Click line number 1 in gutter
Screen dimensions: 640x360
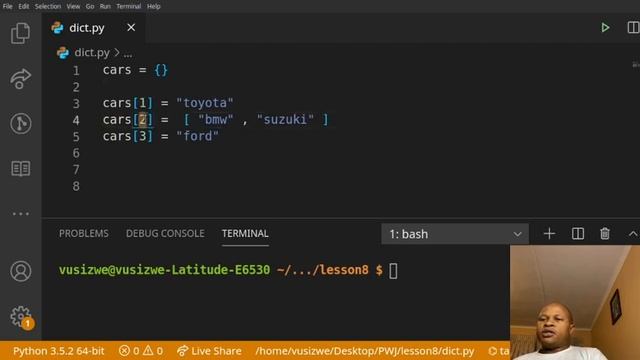point(76,71)
